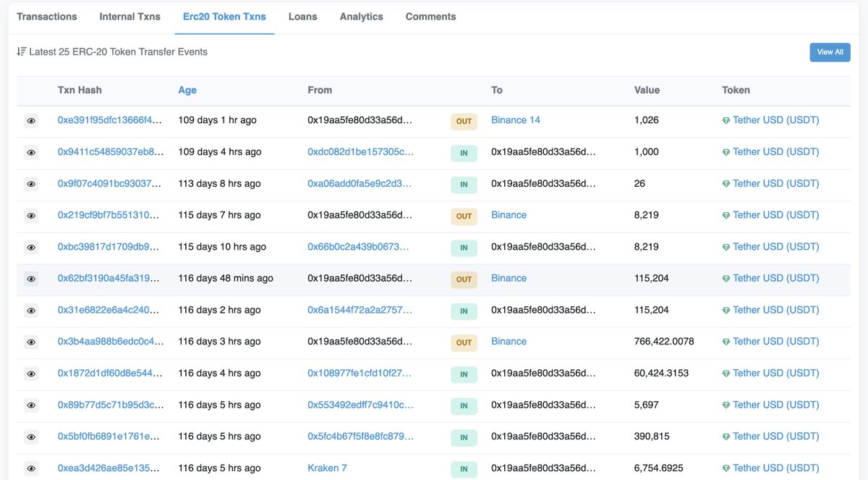This screenshot has height=480, width=868.
Task: Open transaction hash 0x3b4aa988b6edc0c4
Action: (110, 342)
